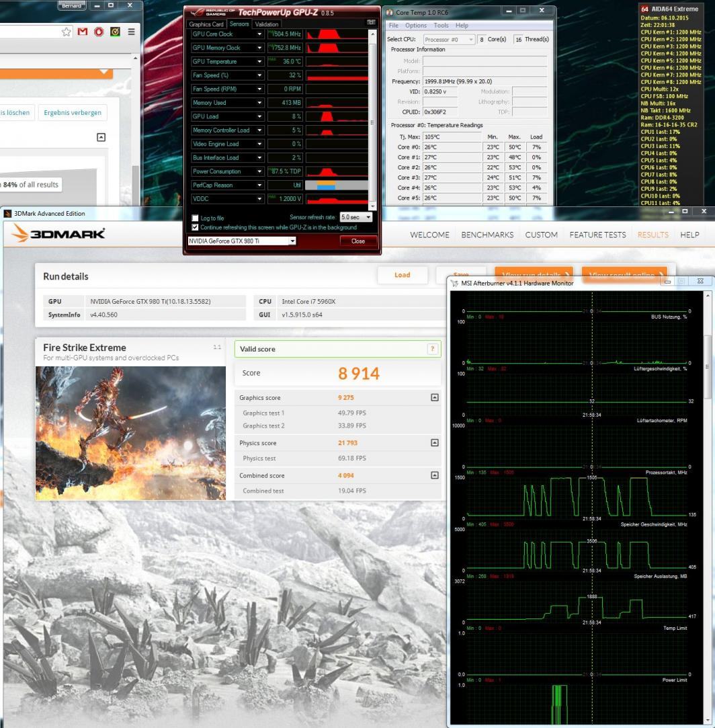
Task: Click the Ergebnis verbergen button
Action: (73, 112)
